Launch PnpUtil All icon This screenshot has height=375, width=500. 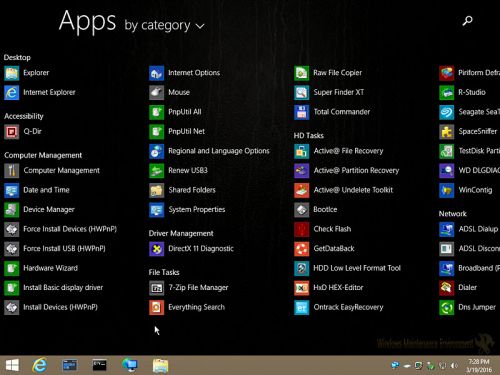157,112
